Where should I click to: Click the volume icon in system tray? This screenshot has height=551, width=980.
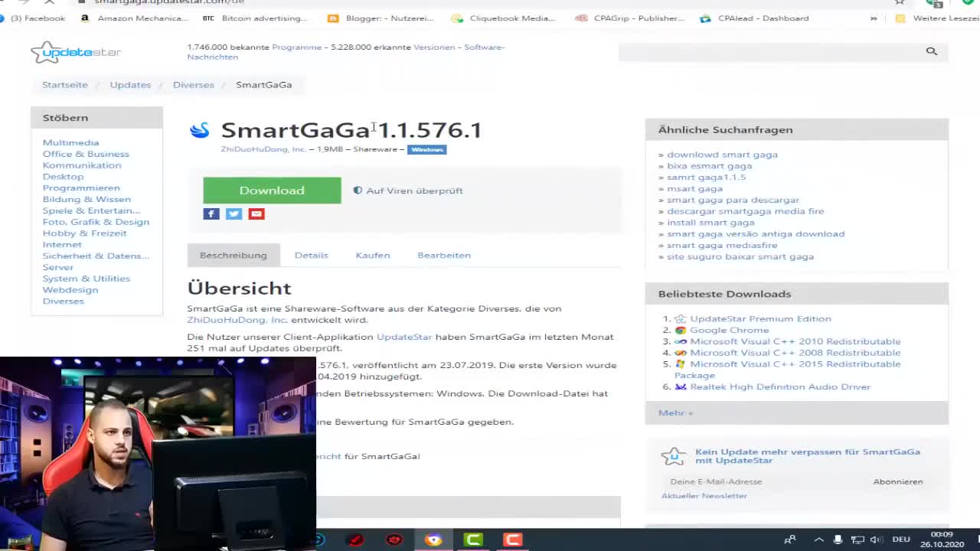(x=877, y=540)
